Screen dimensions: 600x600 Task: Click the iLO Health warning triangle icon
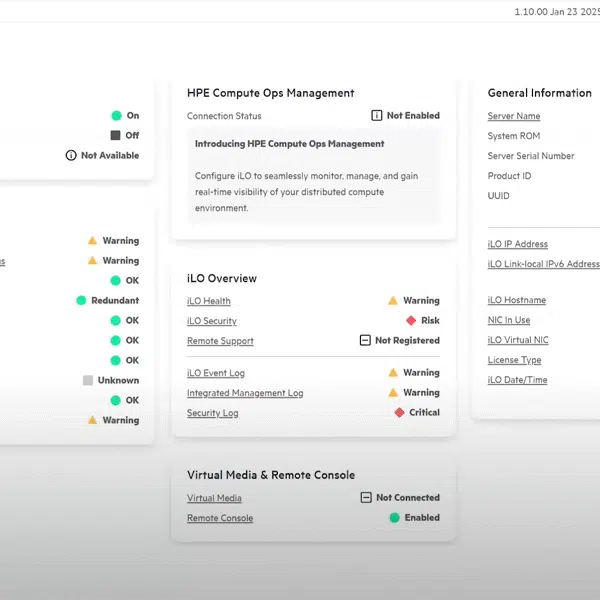pyautogui.click(x=393, y=300)
